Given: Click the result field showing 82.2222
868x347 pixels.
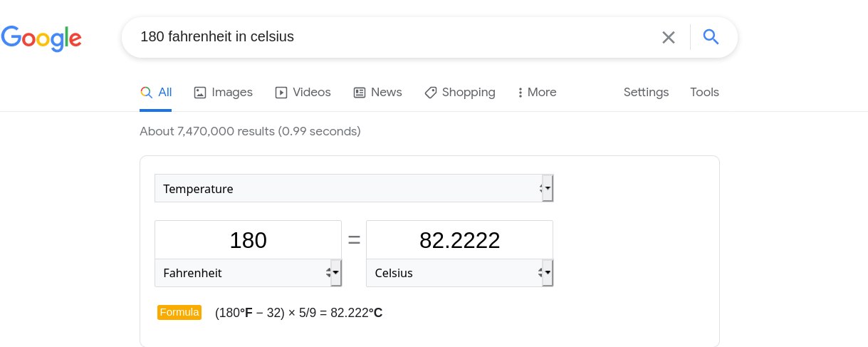Looking at the screenshot, I should (459, 240).
